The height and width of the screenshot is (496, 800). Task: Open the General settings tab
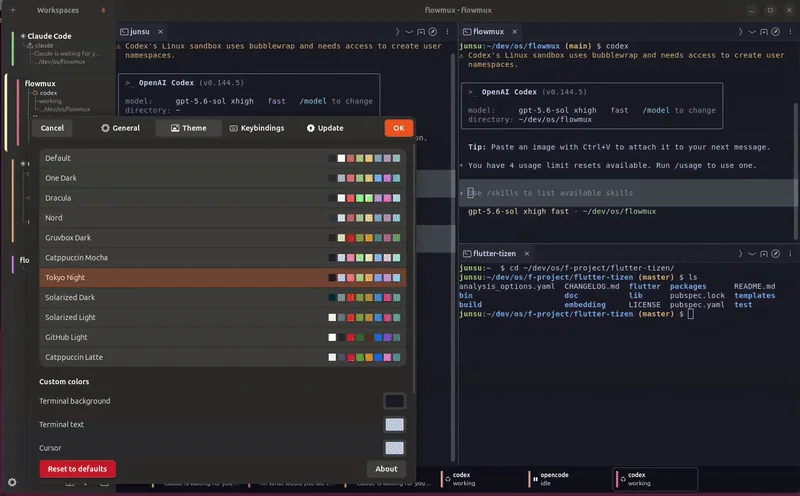tap(120, 128)
